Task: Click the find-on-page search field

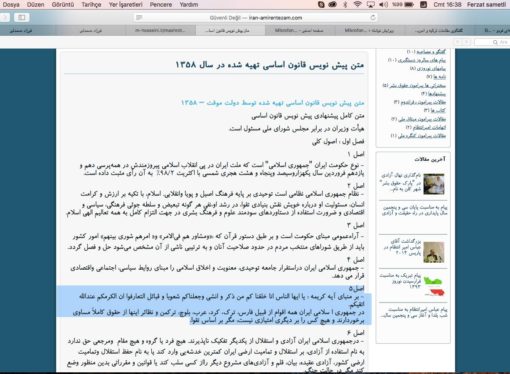Action: pyautogui.click(x=491, y=42)
